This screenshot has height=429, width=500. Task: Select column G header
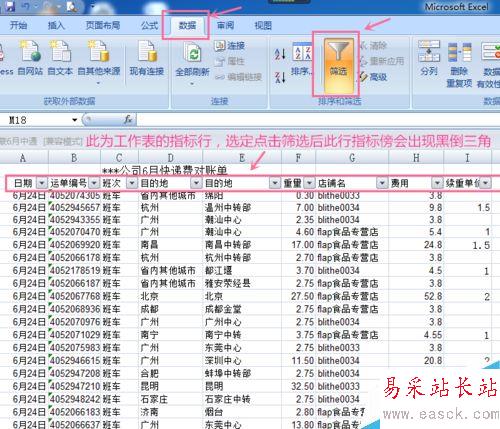pos(352,158)
